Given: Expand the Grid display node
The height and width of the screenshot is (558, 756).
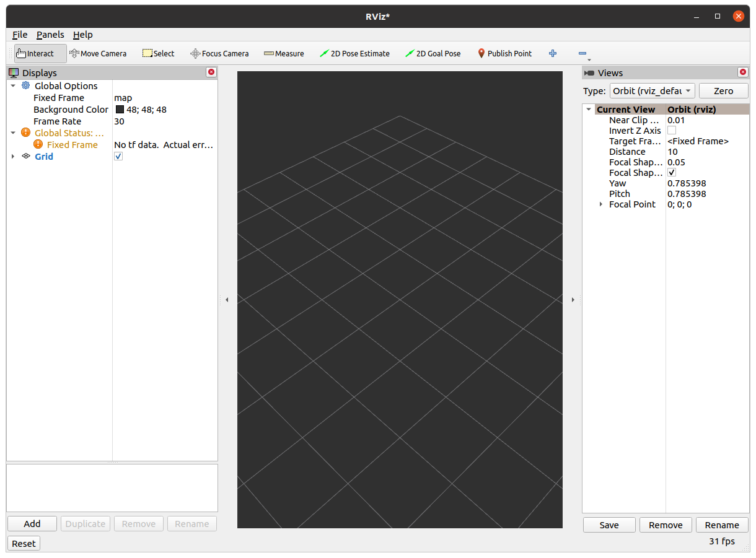Looking at the screenshot, I should [13, 157].
